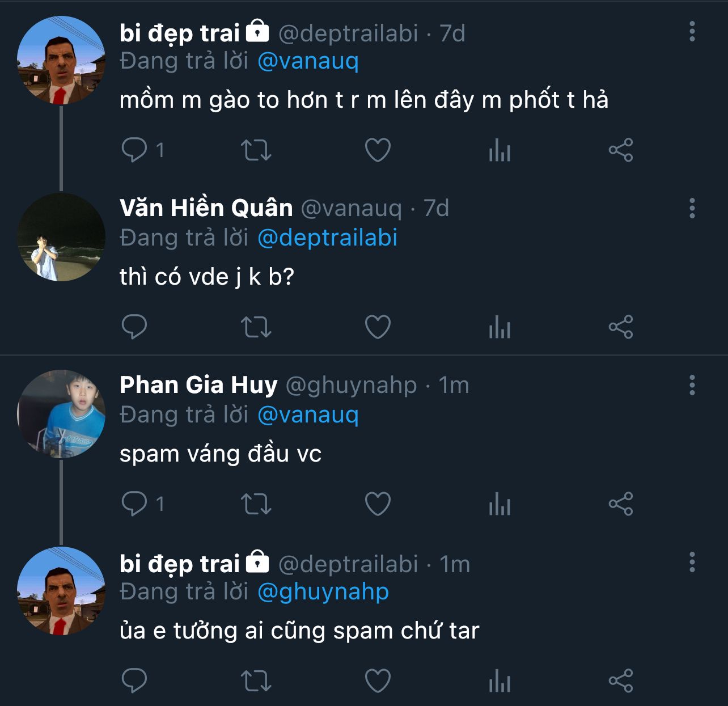Reply to the 'ủa e tưởng ai cũng spam' tweet
This screenshot has width=728, height=706.
(134, 681)
